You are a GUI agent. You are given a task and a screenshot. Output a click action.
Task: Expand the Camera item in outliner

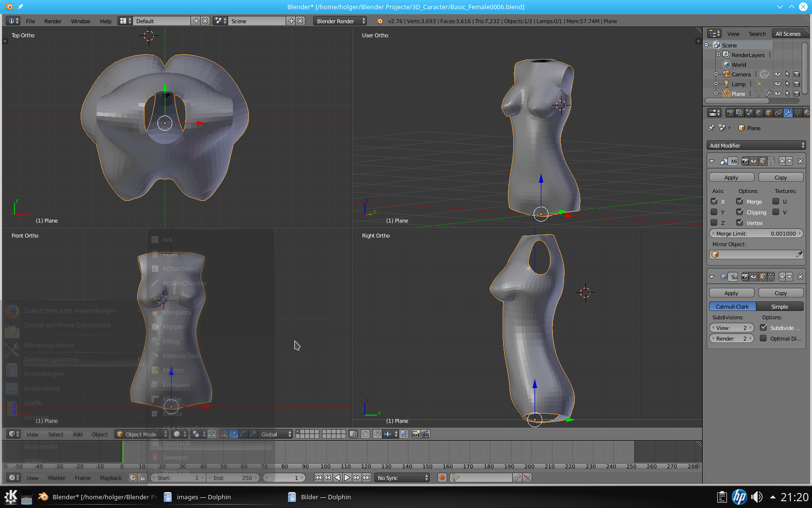pyautogui.click(x=716, y=74)
